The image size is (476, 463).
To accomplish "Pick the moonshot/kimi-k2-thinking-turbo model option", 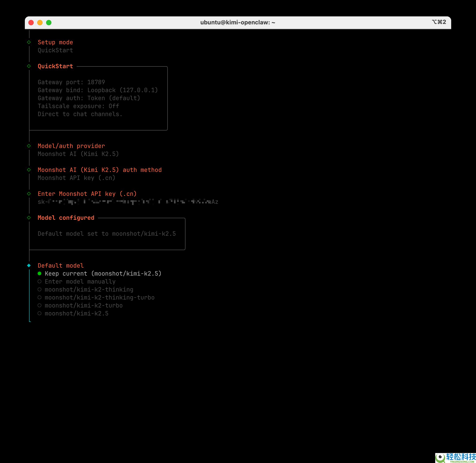I will click(96, 298).
